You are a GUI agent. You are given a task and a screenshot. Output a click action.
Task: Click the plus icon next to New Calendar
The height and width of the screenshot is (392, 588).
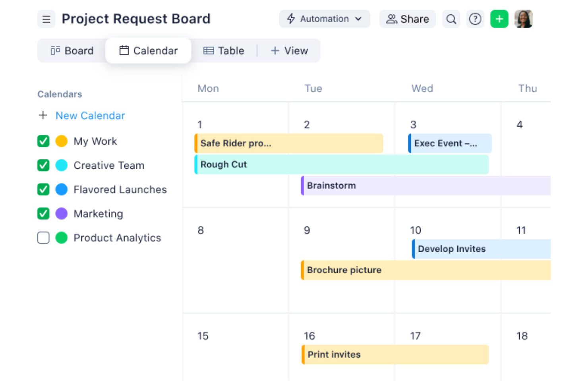click(43, 115)
